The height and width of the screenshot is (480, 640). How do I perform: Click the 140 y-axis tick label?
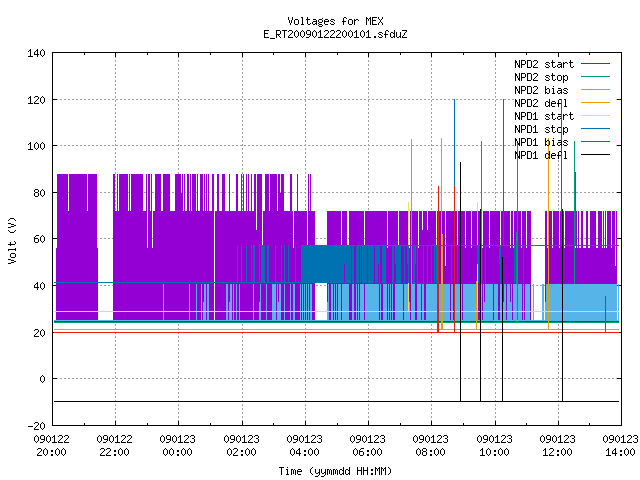click(36, 53)
